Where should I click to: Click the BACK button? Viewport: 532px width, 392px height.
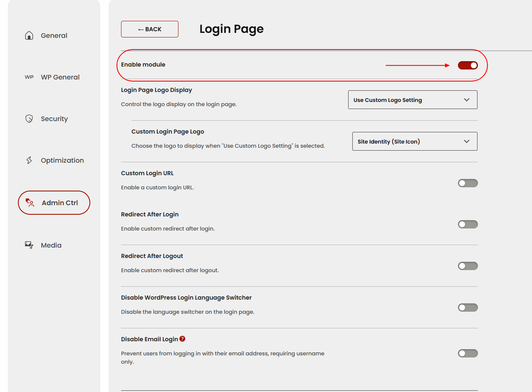point(149,29)
